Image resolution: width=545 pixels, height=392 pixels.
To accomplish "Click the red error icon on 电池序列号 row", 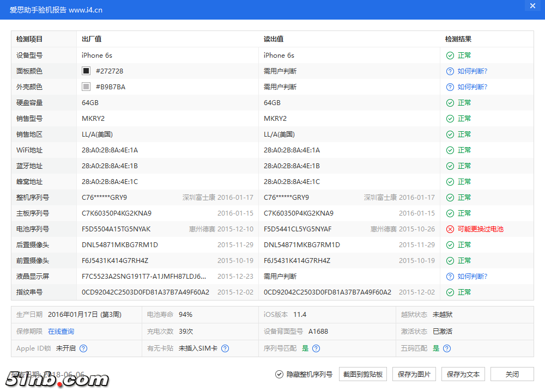I will coord(450,229).
